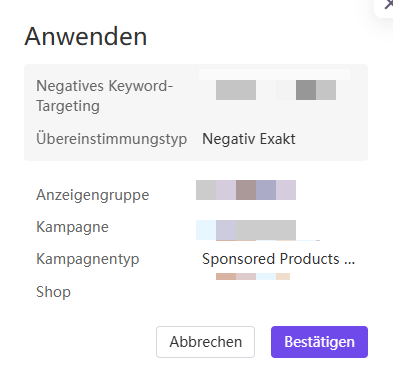The height and width of the screenshot is (380, 393).
Task: Click the blurred Shop name value
Action: click(x=253, y=277)
